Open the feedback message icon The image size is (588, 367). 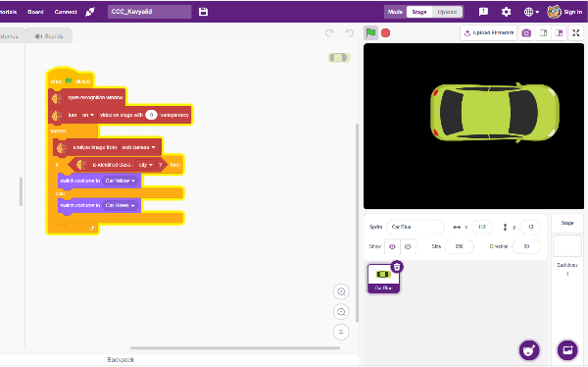click(x=483, y=12)
